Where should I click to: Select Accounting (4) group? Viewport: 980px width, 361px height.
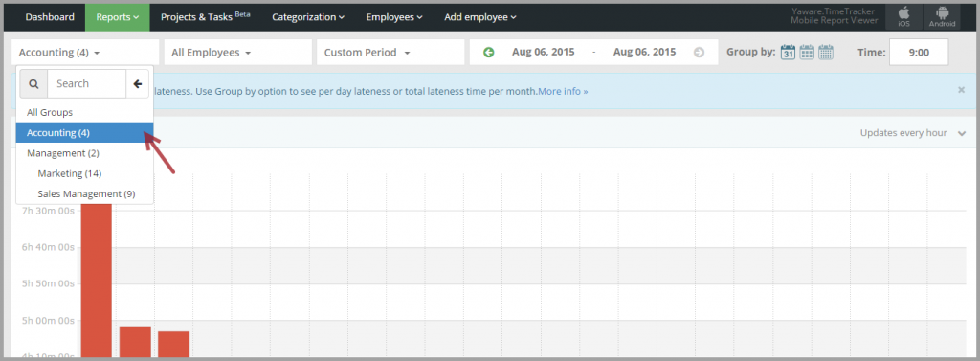[x=84, y=133]
